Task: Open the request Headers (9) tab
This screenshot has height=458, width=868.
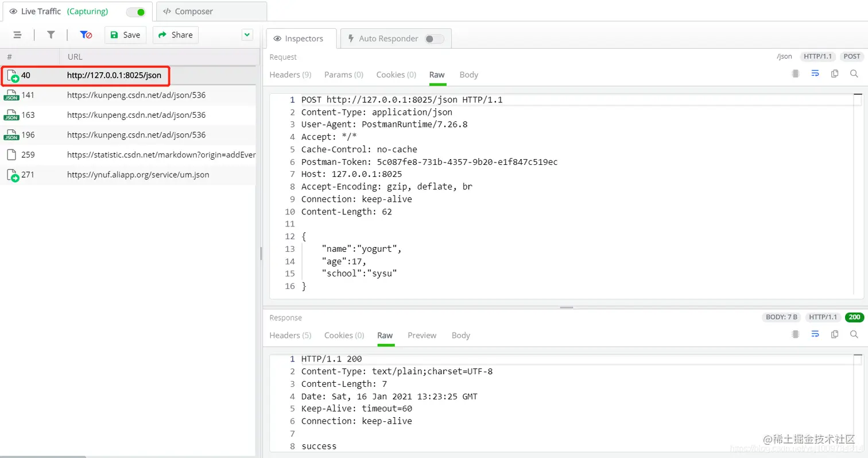Action: point(290,75)
